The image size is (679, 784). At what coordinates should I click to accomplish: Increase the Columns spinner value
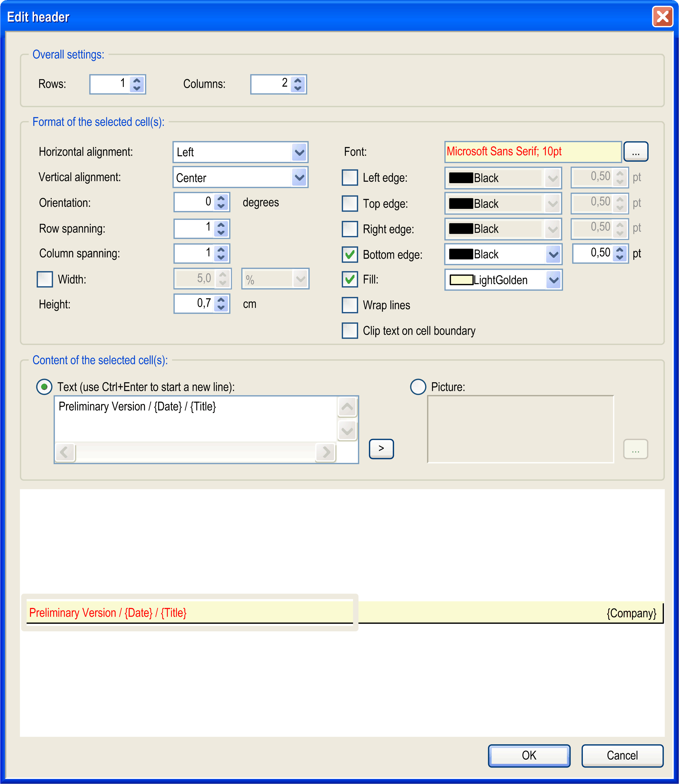298,80
